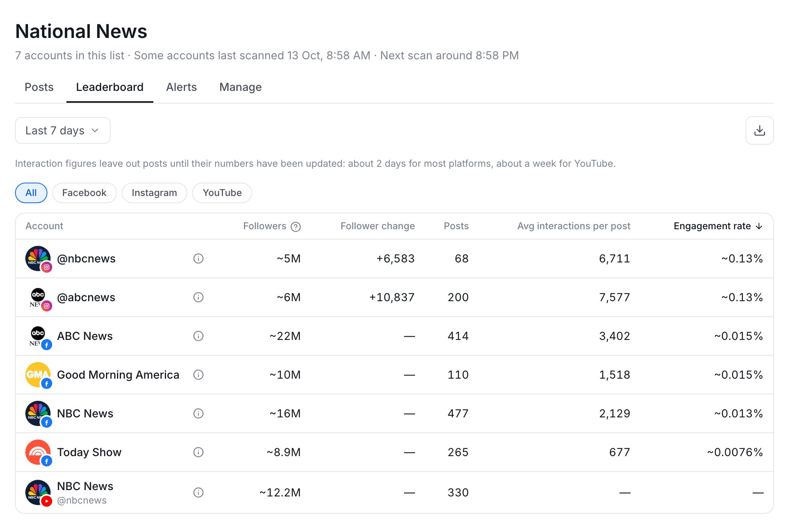This screenshot has width=789, height=532.
Task: Sort by Followers column header
Action: (x=265, y=226)
